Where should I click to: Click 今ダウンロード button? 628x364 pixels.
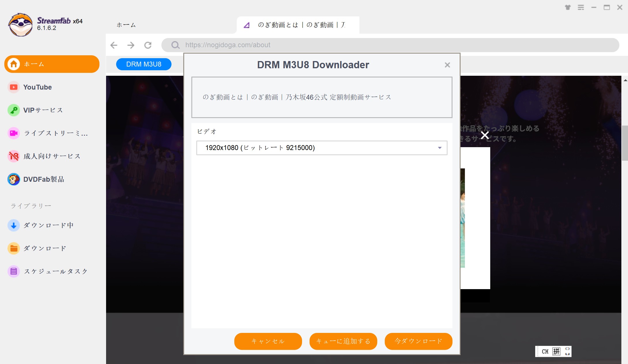coord(418,341)
